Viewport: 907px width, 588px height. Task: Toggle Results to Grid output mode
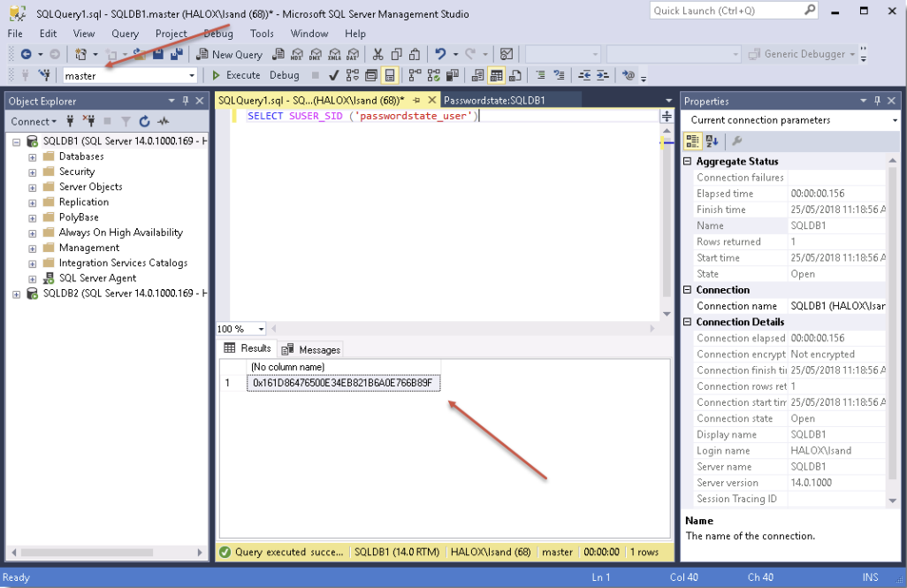point(496,75)
